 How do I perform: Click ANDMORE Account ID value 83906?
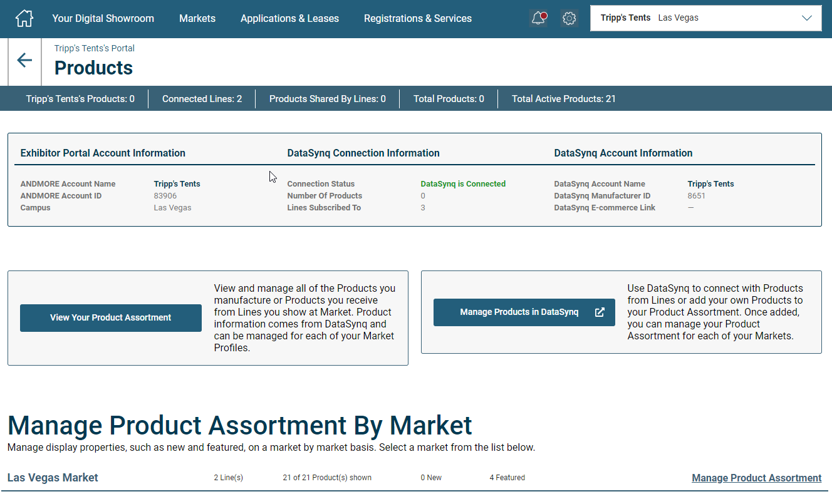[x=165, y=196]
